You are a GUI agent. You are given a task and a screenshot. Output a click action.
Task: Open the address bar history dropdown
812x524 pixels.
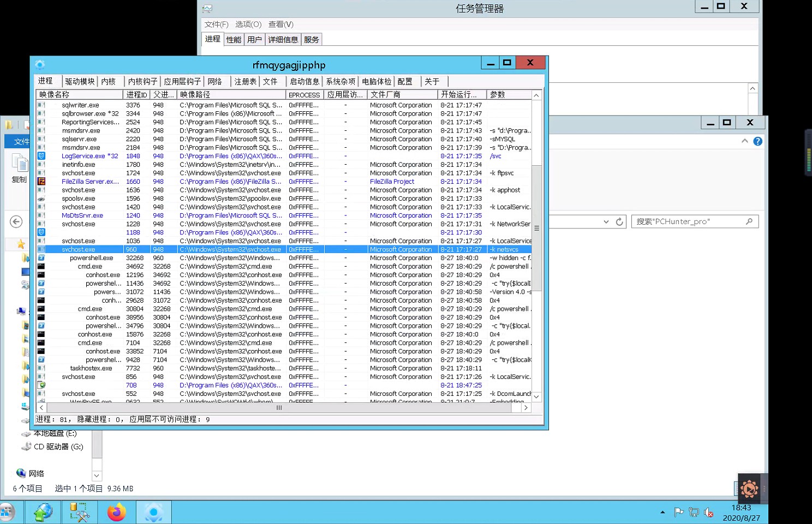[x=606, y=222]
